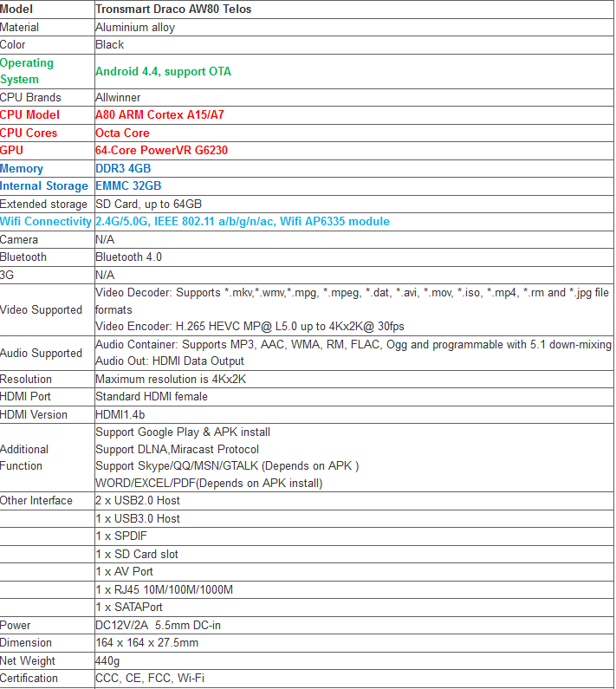
Task: Click the 'DDR3 4GB' memory value
Action: point(123,169)
